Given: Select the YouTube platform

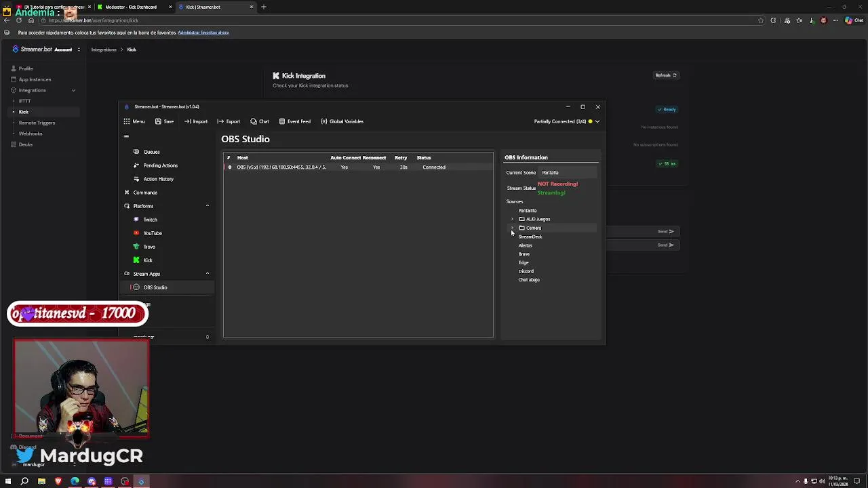Looking at the screenshot, I should click(x=152, y=233).
